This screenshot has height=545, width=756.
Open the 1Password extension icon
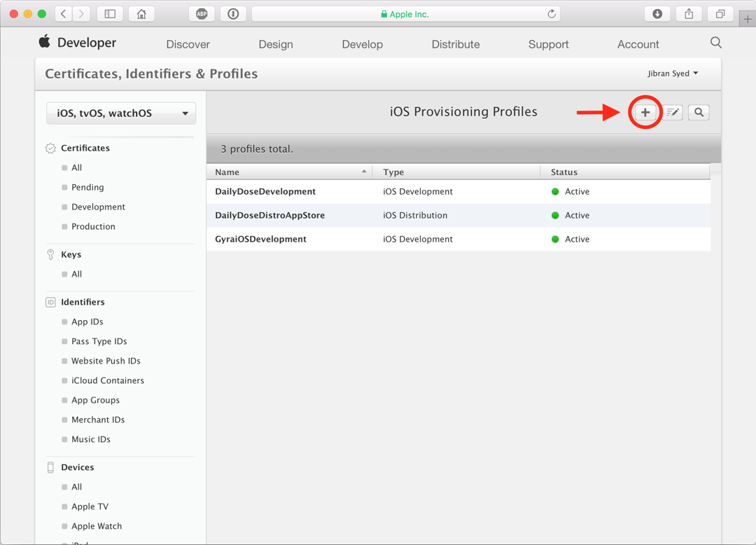pos(233,14)
